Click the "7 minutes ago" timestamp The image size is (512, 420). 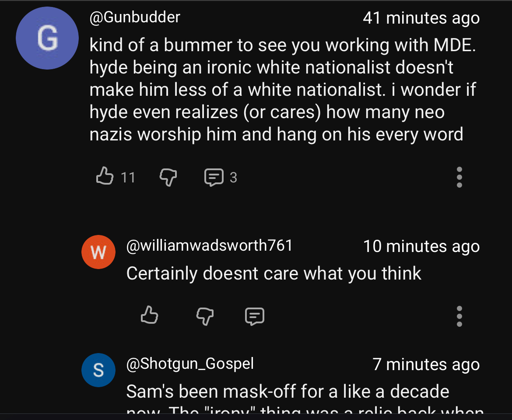pyautogui.click(x=426, y=364)
